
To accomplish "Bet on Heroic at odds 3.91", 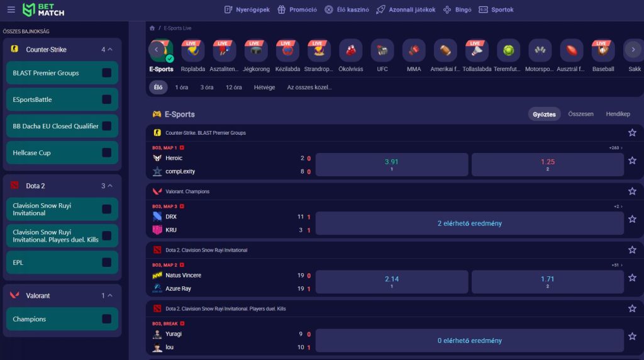I will click(392, 165).
